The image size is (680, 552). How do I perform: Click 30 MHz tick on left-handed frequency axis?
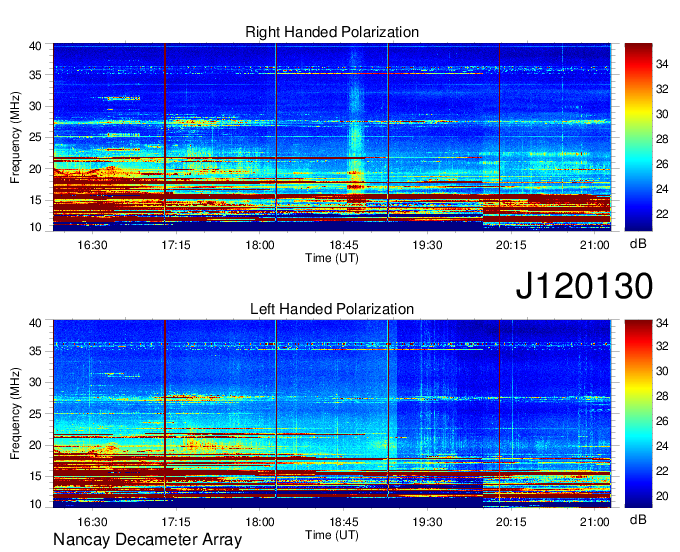[x=36, y=382]
